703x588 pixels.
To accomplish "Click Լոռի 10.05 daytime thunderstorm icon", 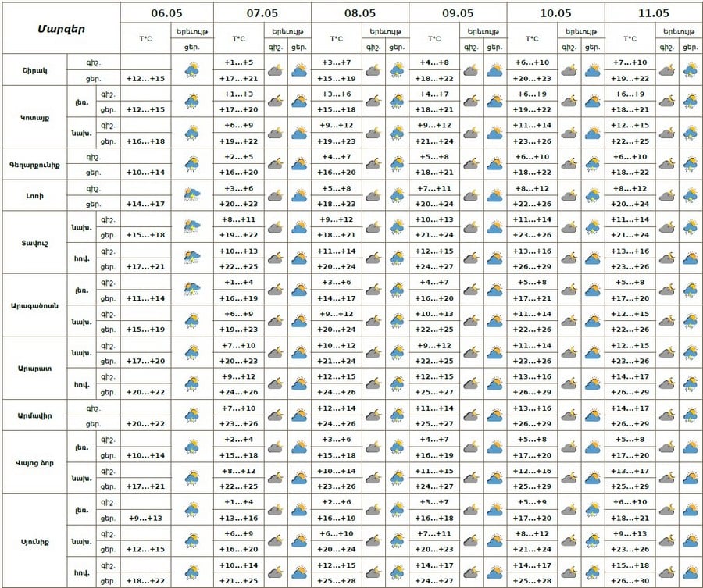I will pyautogui.click(x=592, y=195).
